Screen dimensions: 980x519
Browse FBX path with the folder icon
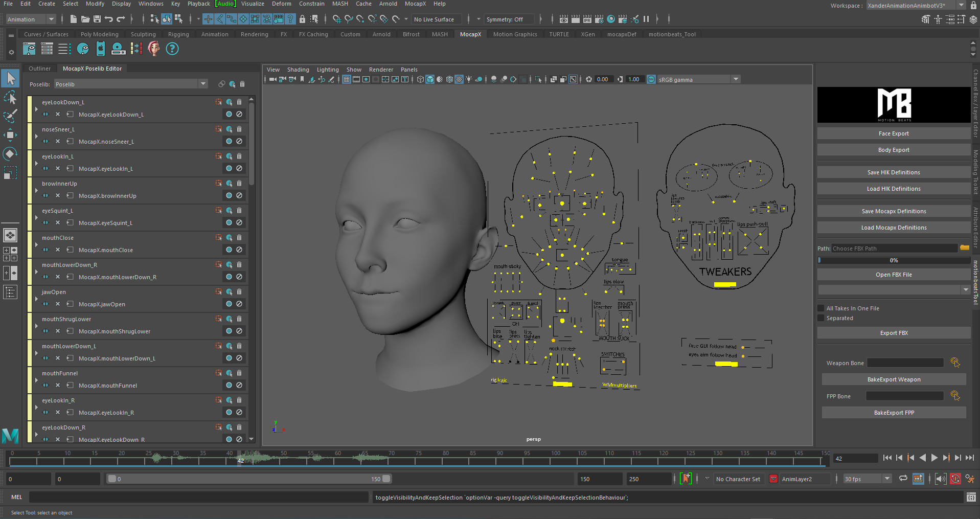click(965, 248)
